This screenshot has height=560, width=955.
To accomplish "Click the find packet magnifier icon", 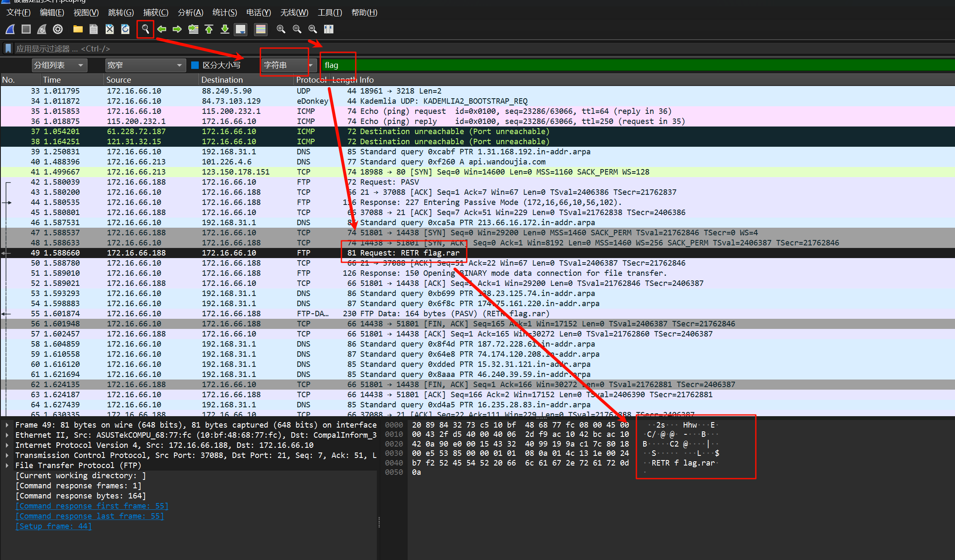I will pos(145,29).
